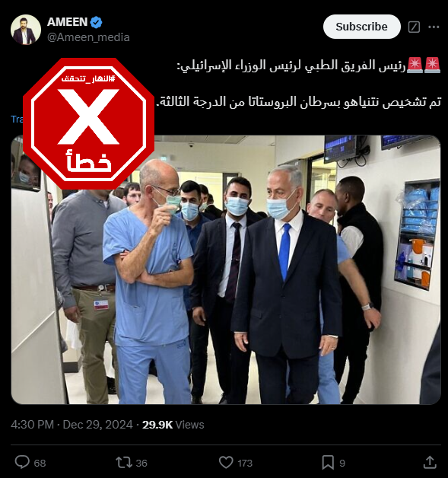The image size is (448, 478).
Task: Bookmark this post
Action: pyautogui.click(x=328, y=462)
